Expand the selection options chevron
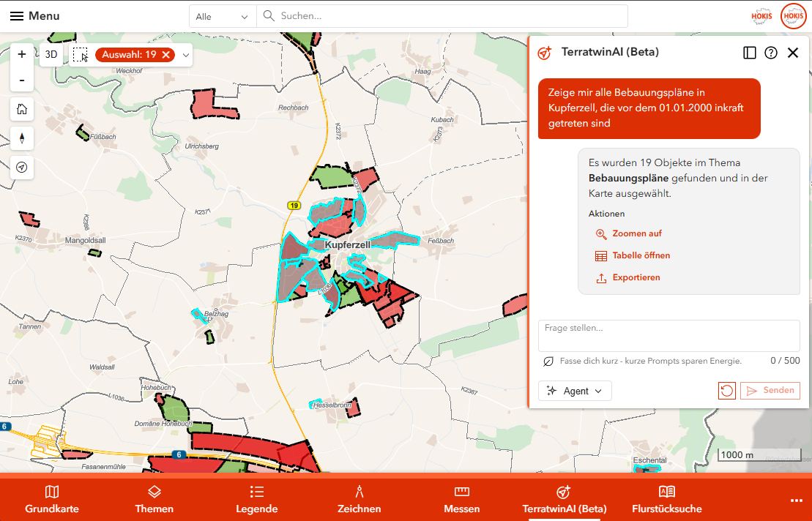Viewport: 812px width, 521px height. pos(185,55)
